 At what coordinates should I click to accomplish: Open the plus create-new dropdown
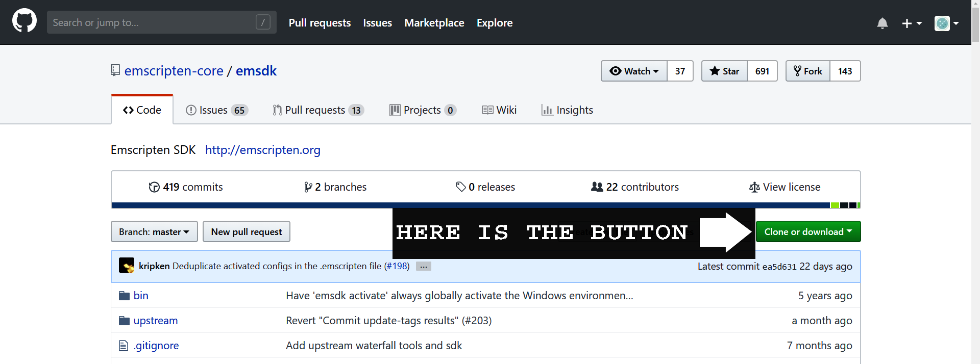point(911,23)
